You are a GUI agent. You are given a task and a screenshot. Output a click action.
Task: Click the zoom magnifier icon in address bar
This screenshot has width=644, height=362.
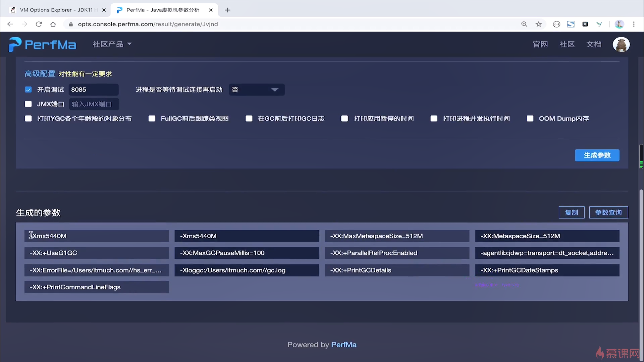tap(524, 24)
